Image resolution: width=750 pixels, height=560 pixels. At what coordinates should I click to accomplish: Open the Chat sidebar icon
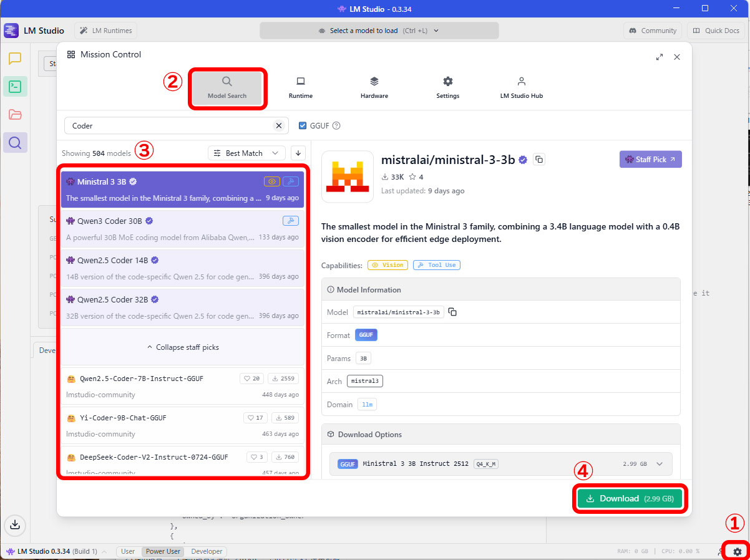coord(15,59)
